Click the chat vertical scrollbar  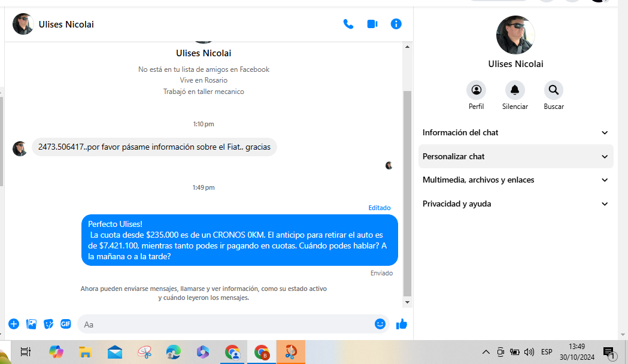click(x=407, y=192)
